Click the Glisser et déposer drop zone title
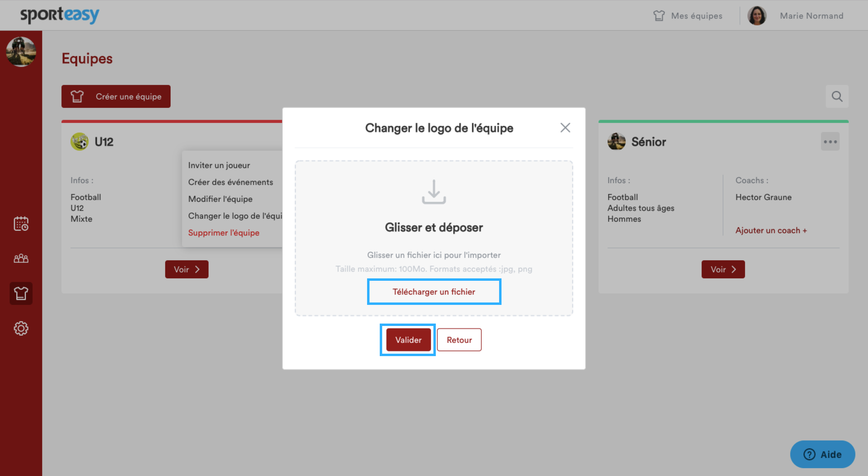 [x=434, y=227]
